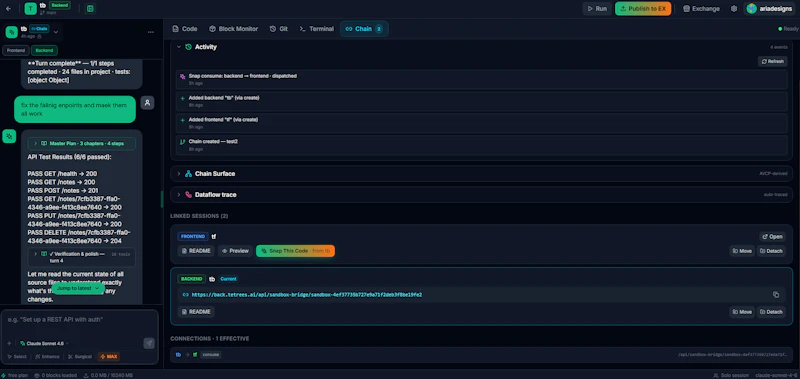Preview the frontend tf session
The width and height of the screenshot is (800, 379).
pos(235,251)
